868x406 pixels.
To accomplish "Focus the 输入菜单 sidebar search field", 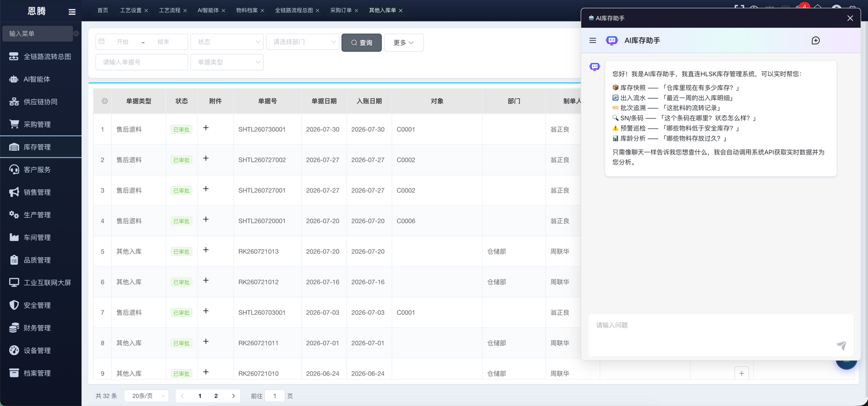I will pyautogui.click(x=37, y=34).
